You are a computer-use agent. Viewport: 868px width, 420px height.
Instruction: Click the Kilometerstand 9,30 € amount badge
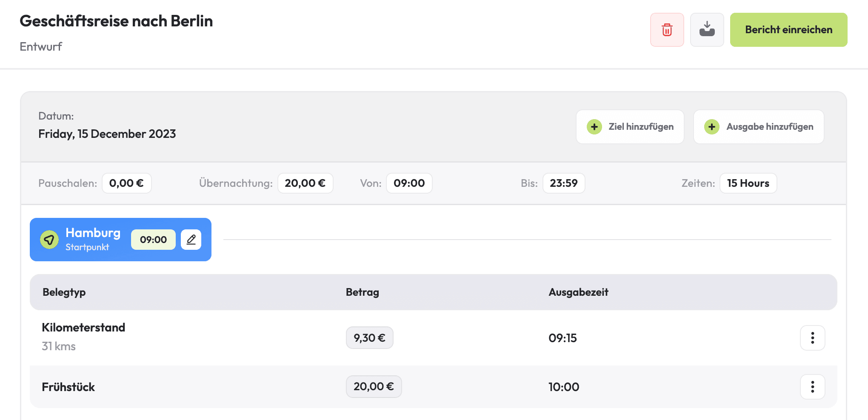click(369, 338)
